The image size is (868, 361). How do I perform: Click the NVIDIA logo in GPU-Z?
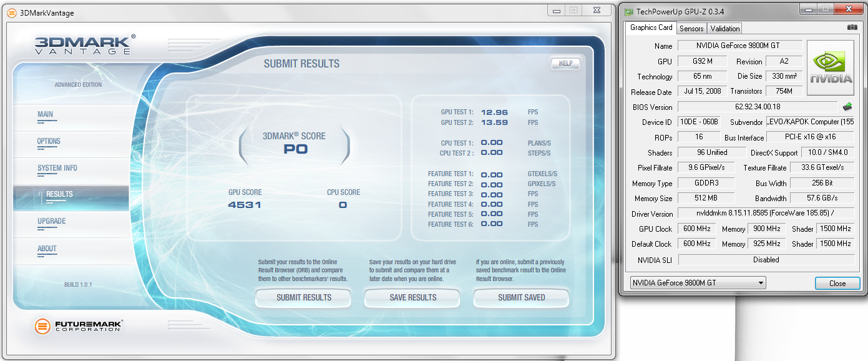pos(831,68)
